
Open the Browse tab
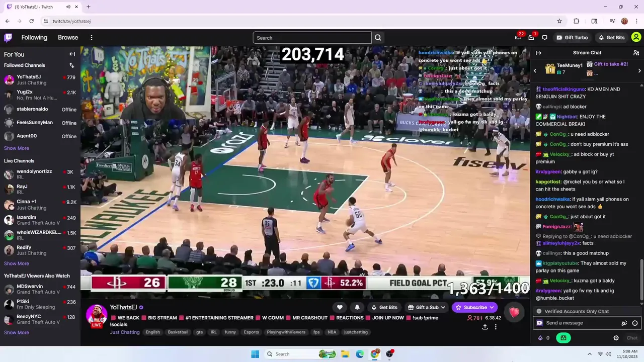point(68,38)
